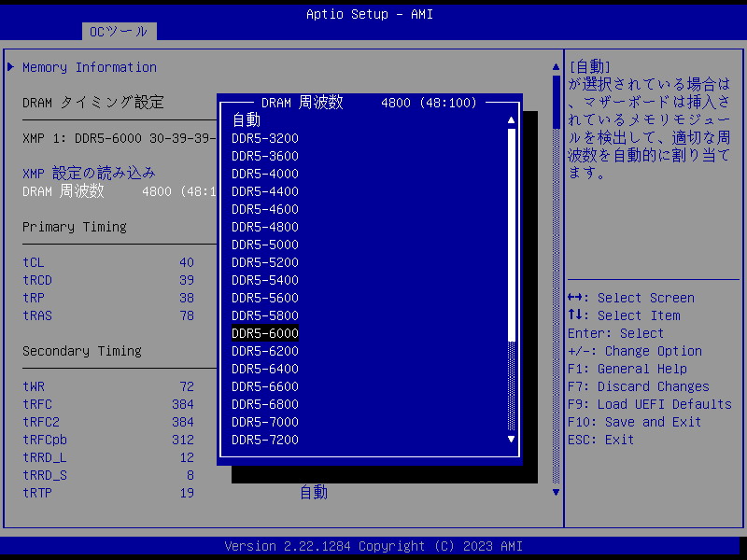
Task: Select the tCL timing row
Action: (x=108, y=262)
